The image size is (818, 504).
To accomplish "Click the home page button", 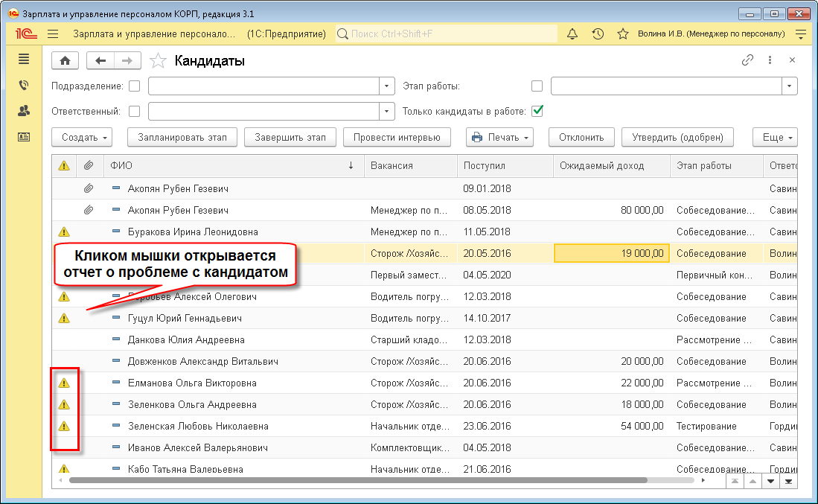I will [x=65, y=61].
